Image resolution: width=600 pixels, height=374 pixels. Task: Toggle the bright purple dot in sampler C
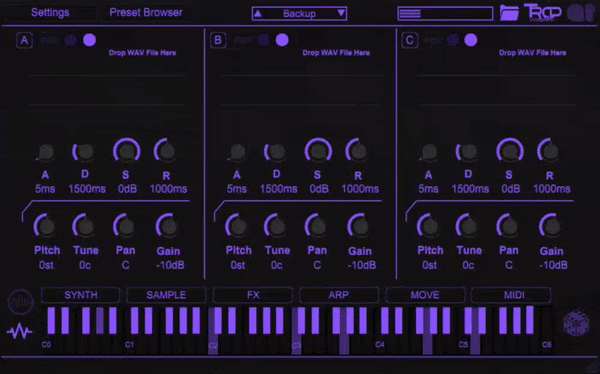471,40
